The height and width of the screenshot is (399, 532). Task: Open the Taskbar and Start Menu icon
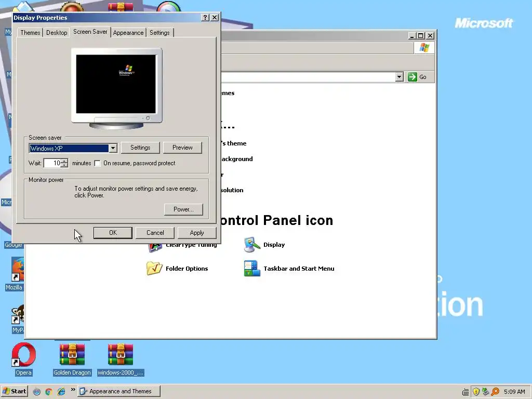coord(252,269)
